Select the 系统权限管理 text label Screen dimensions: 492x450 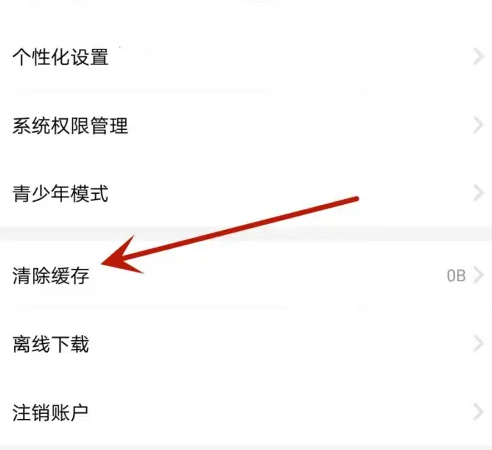tap(70, 126)
